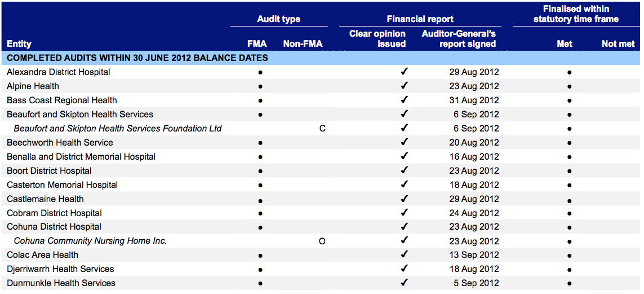The image size is (644, 294).
Task: Click the Non-FMA column header
Action: pyautogui.click(x=303, y=43)
